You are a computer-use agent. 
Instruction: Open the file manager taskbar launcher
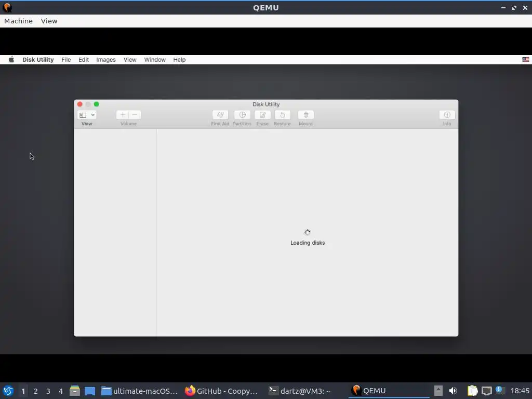tap(75, 391)
